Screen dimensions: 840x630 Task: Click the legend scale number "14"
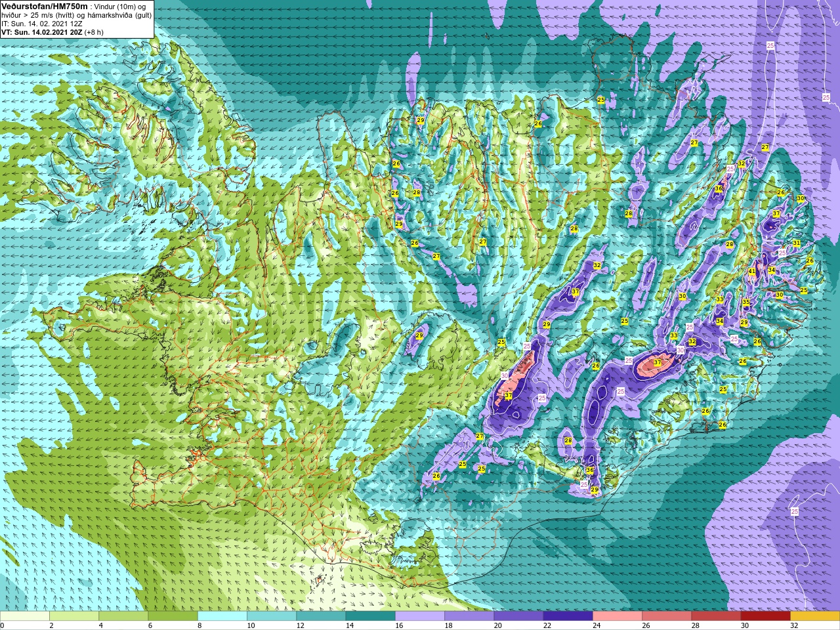(x=350, y=626)
